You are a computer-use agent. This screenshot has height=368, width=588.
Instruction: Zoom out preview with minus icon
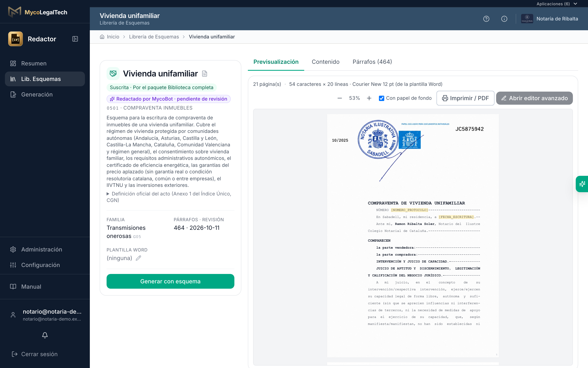(x=340, y=98)
